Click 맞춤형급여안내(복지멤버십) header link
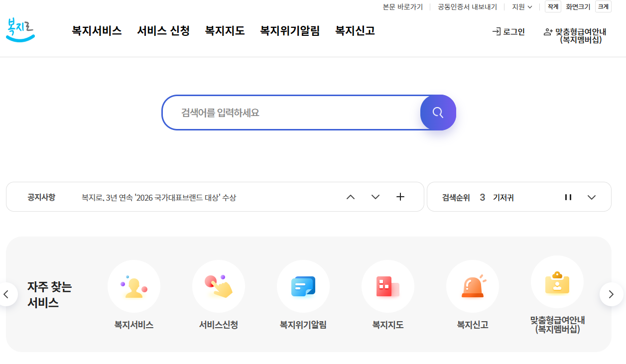Image resolution: width=626 pixels, height=364 pixels. click(575, 36)
